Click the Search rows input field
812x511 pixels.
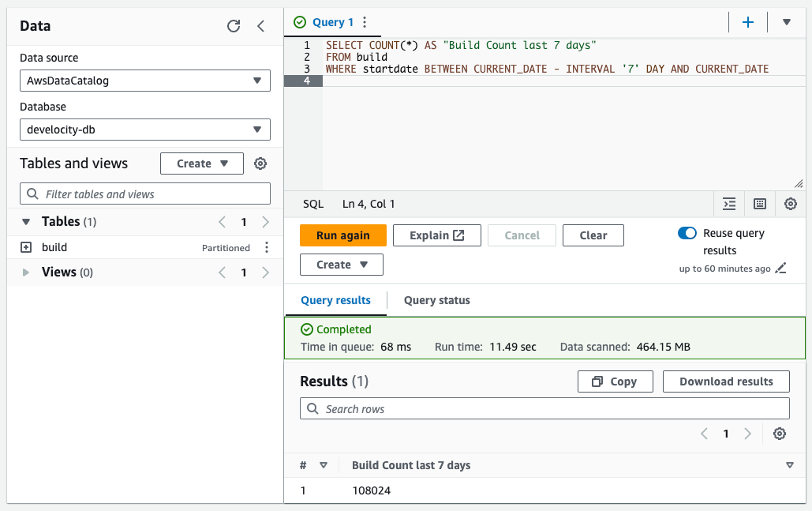[544, 408]
